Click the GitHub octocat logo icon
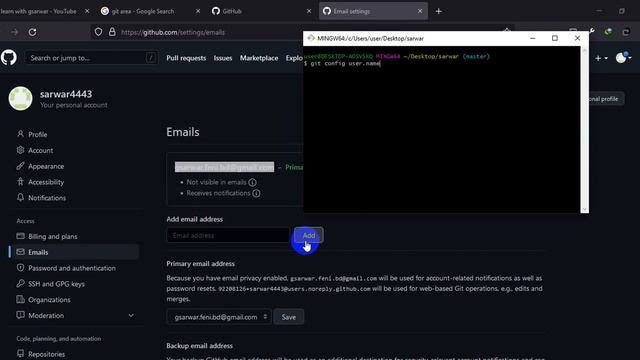640x360 pixels. (x=9, y=58)
